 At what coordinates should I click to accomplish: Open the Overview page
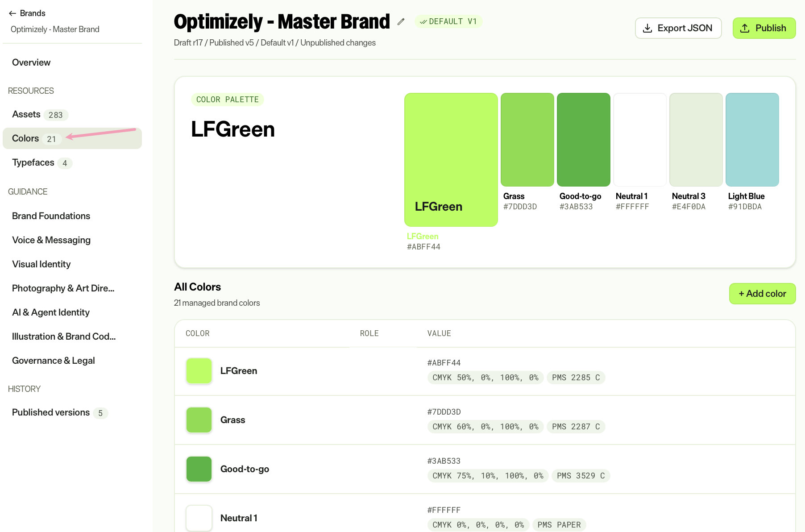[31, 62]
